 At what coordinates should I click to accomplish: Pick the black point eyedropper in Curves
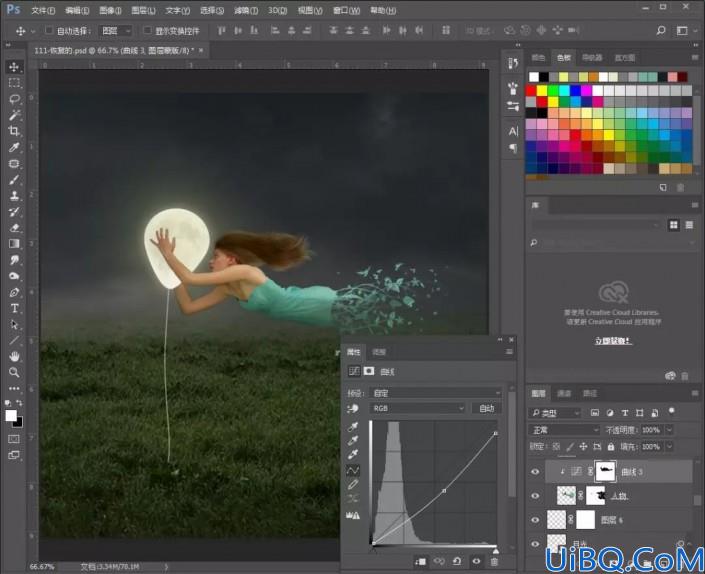pos(353,427)
